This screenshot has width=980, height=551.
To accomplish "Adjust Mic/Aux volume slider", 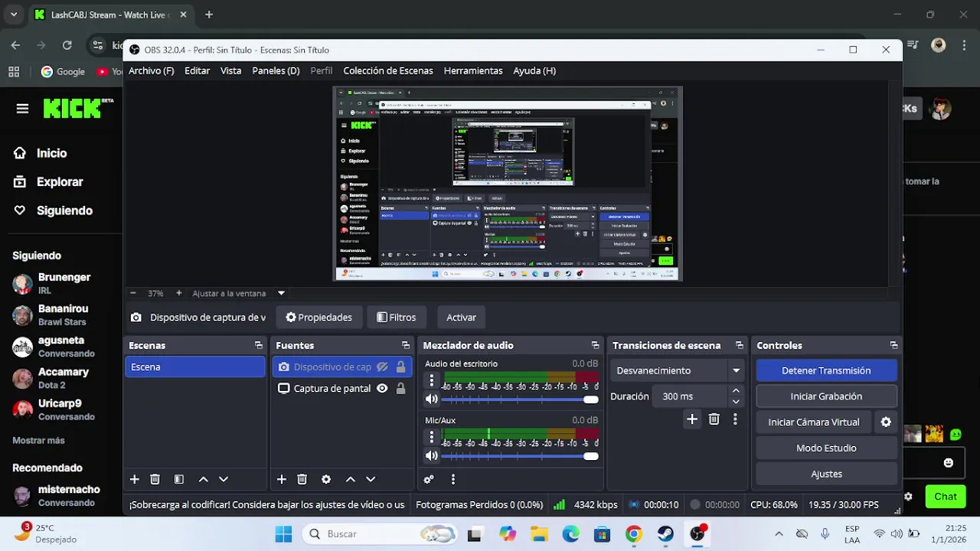I will tap(520, 456).
